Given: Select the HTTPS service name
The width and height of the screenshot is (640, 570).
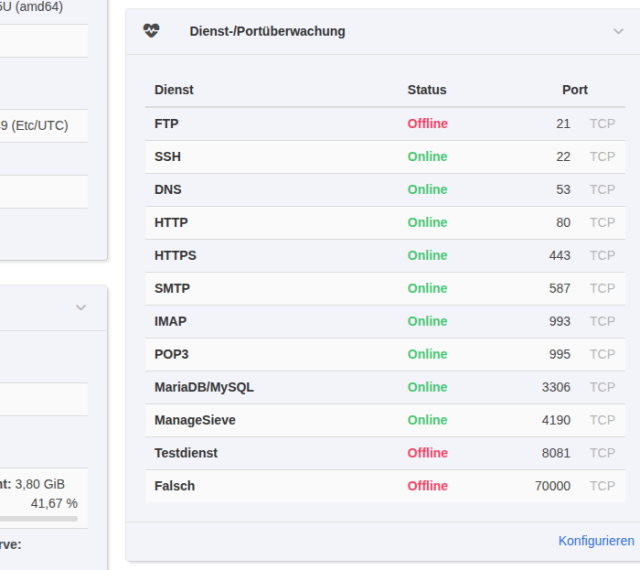Looking at the screenshot, I should 175,256.
